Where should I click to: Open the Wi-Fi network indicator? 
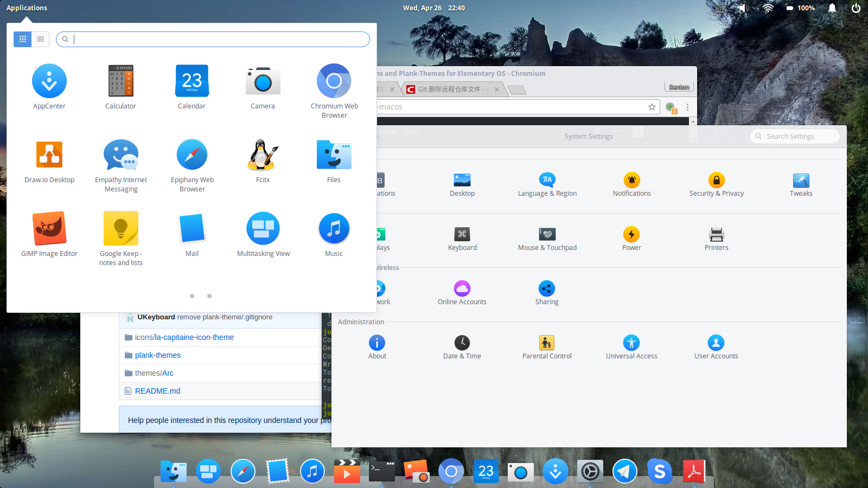pyautogui.click(x=768, y=8)
